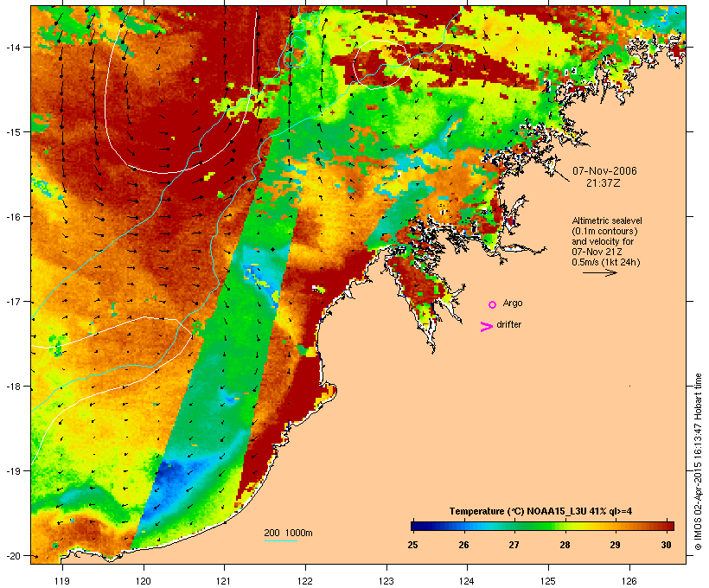709x588 pixels.
Task: Click the 0.5m/s velocity scale arrow
Action: (x=599, y=272)
